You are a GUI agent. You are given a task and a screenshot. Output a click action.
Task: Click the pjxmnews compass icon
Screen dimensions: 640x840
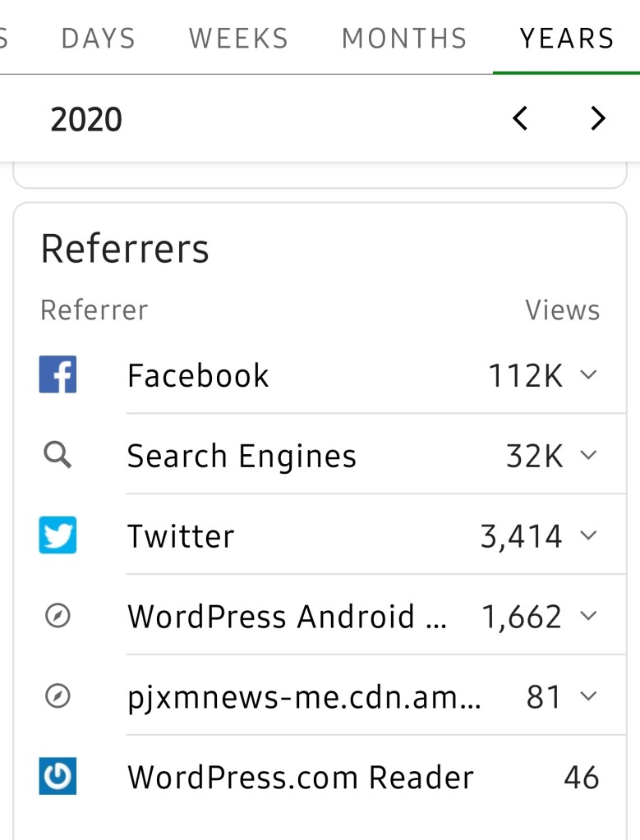click(58, 696)
